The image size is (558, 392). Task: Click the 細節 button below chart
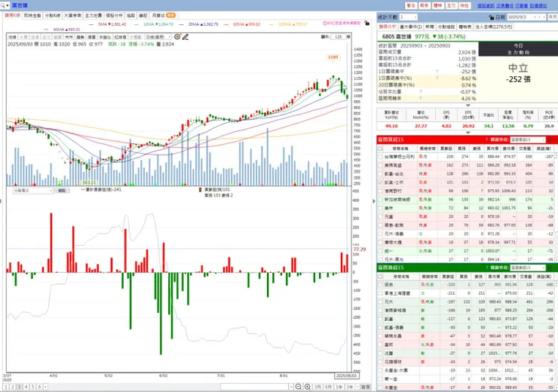pyautogui.click(x=62, y=191)
